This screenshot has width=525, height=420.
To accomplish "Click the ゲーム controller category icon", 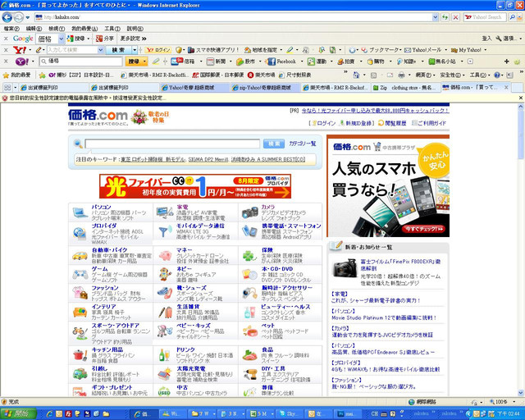I will (80, 275).
